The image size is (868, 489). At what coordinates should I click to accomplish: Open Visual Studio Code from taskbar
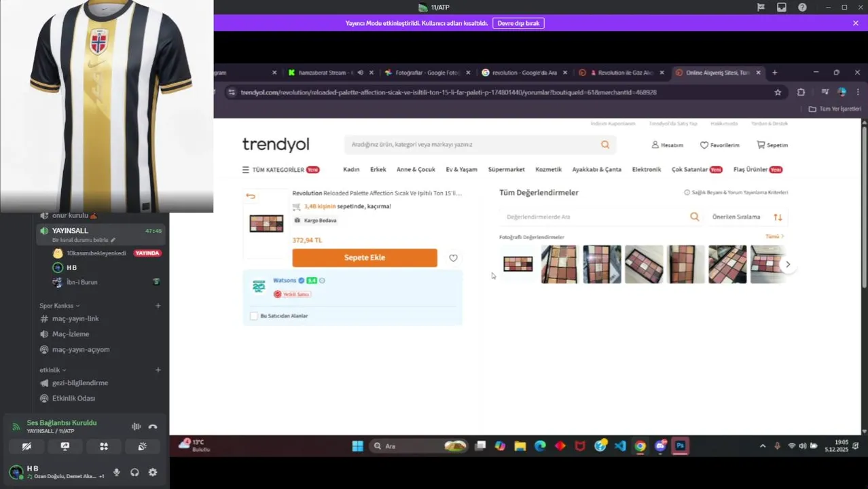tap(620, 446)
